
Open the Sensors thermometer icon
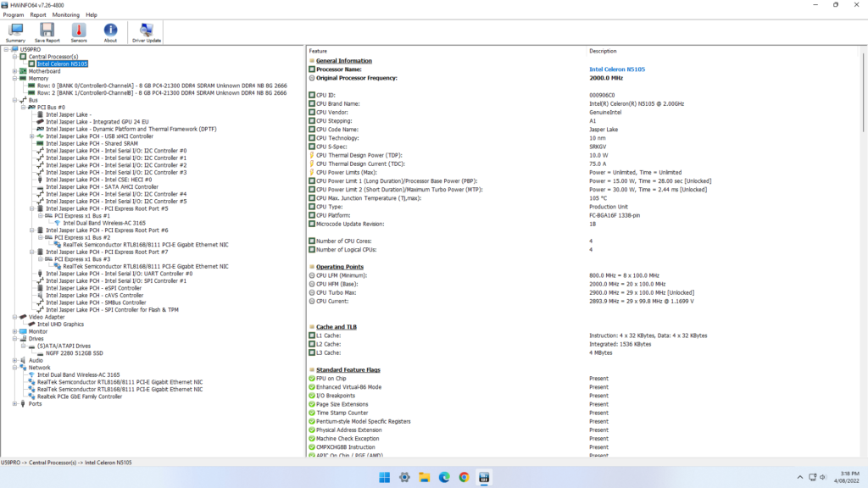point(78,32)
